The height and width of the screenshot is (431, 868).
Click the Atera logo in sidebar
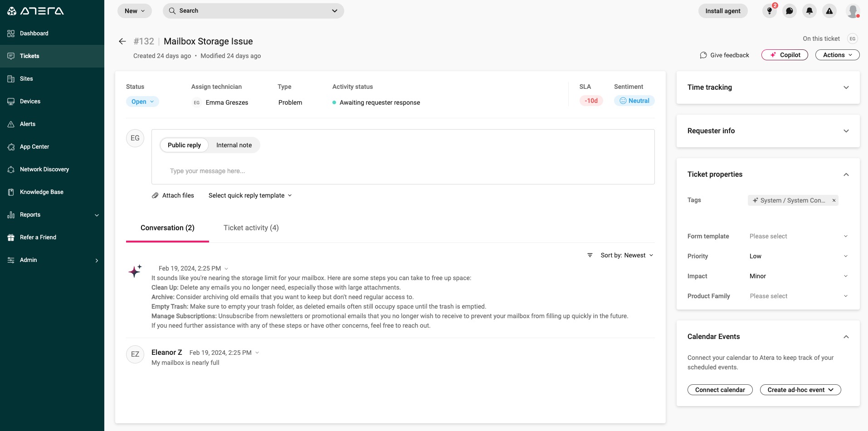tap(35, 11)
